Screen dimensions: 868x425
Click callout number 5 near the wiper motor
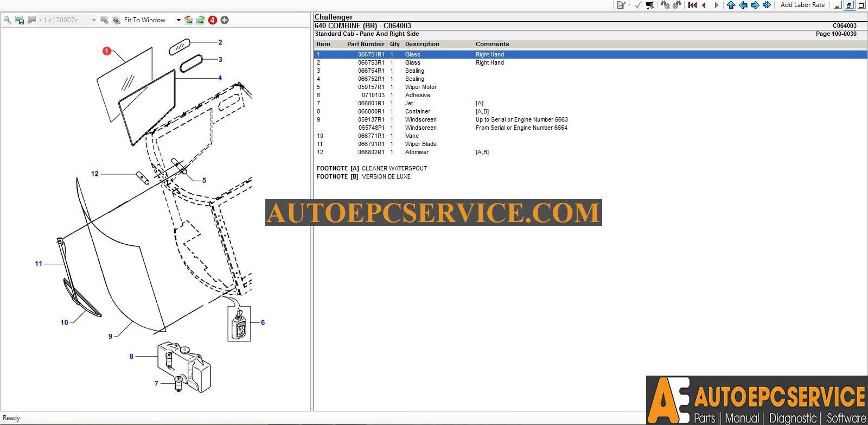pyautogui.click(x=204, y=181)
